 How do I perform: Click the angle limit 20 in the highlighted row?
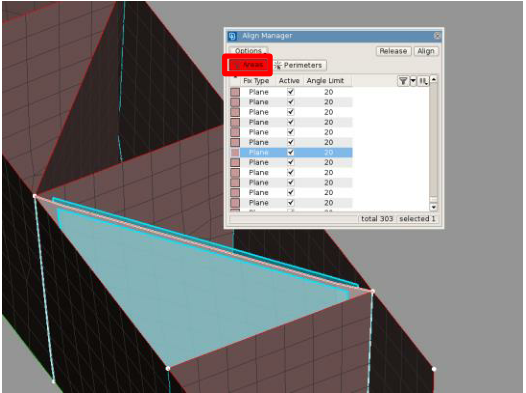(x=328, y=153)
